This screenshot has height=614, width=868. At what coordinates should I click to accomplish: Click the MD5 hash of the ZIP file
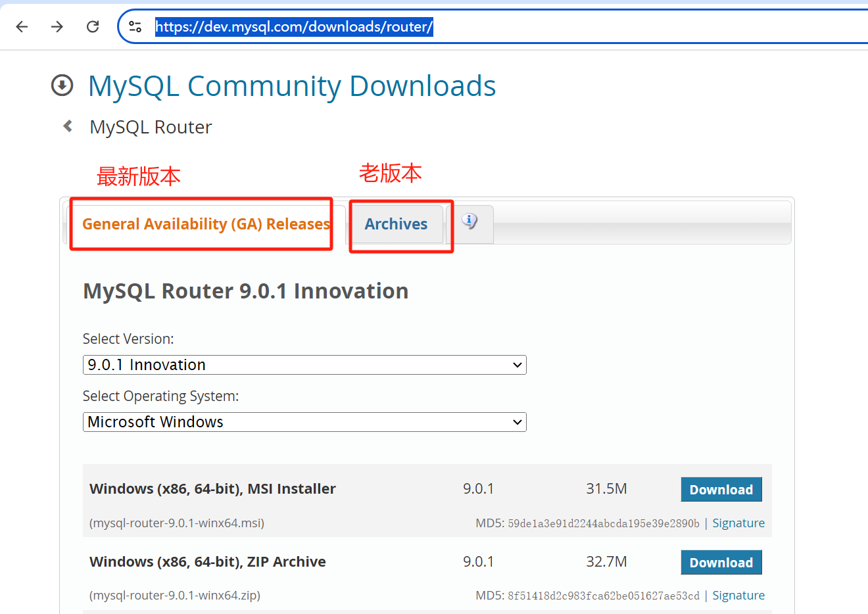[604, 596]
